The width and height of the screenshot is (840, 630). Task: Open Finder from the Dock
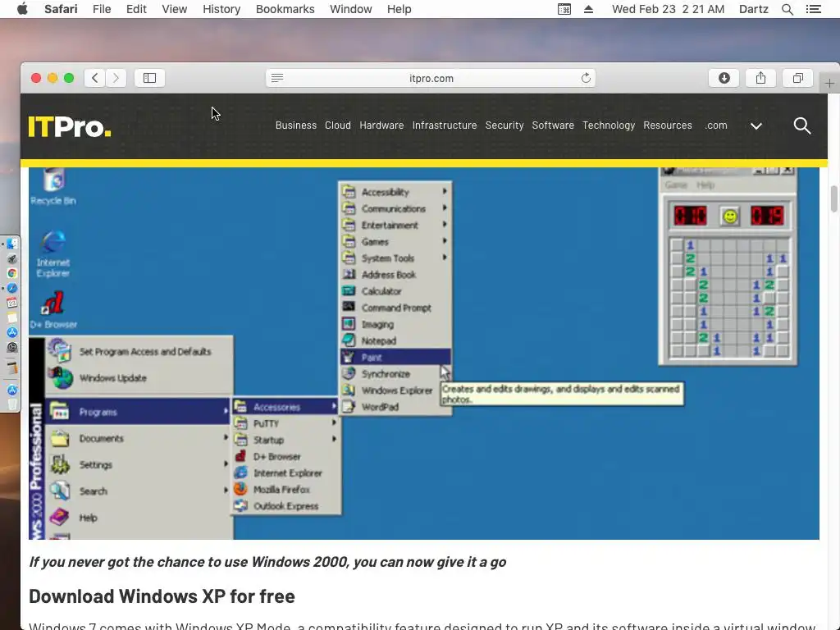point(11,244)
